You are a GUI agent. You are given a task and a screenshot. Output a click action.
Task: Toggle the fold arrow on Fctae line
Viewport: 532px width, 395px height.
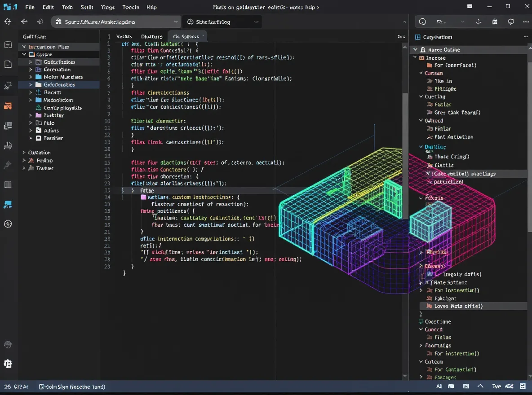(133, 191)
